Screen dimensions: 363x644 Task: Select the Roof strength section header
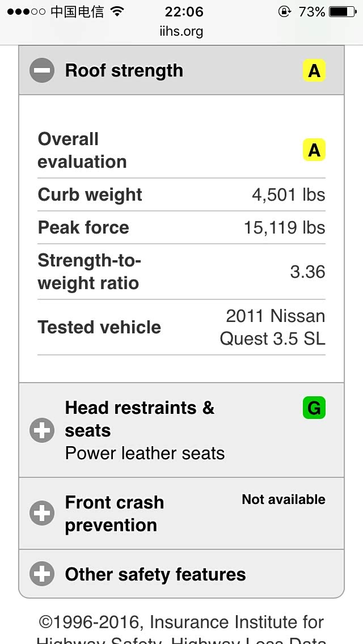(x=124, y=71)
